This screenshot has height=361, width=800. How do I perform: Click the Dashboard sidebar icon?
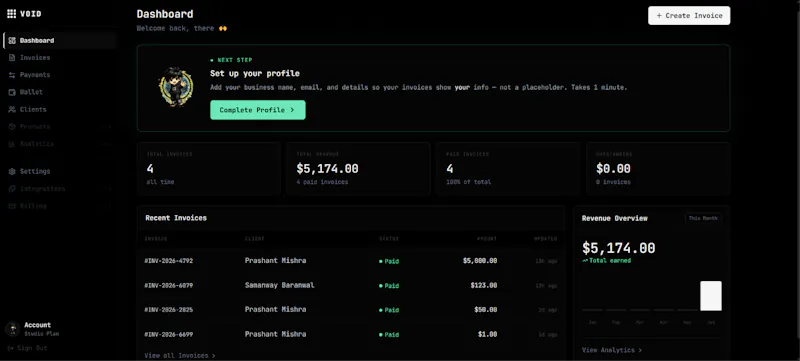pos(12,41)
